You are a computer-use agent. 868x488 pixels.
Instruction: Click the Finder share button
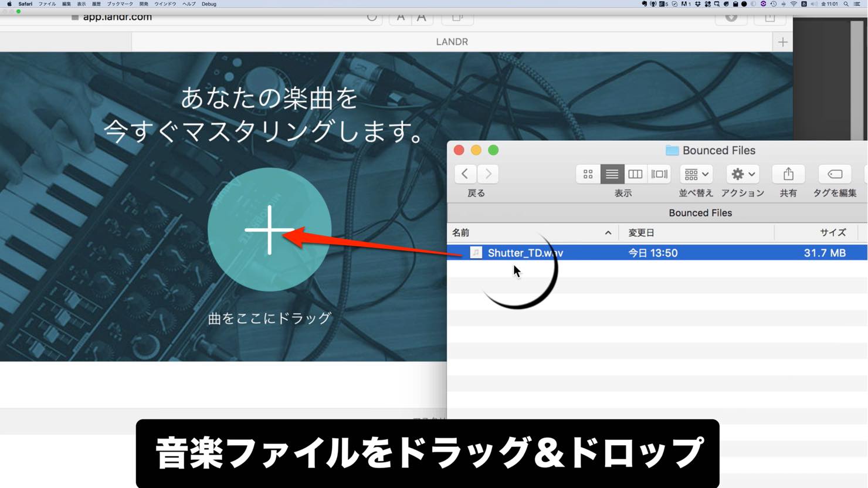tap(788, 174)
